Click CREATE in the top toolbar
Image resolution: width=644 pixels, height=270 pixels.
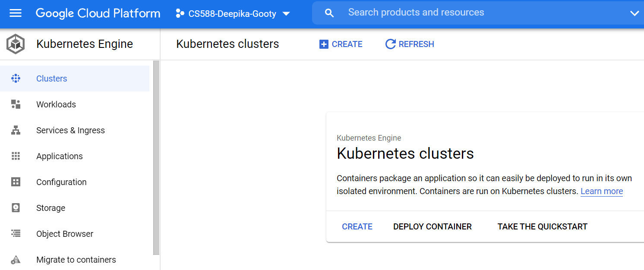point(341,44)
